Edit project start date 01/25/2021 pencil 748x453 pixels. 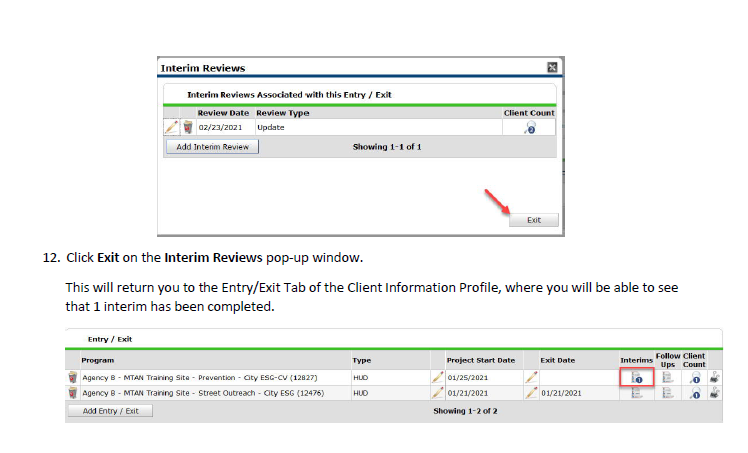coord(437,378)
